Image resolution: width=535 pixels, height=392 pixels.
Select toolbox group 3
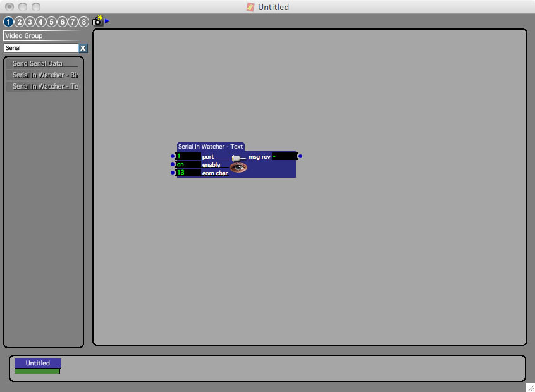[30, 22]
